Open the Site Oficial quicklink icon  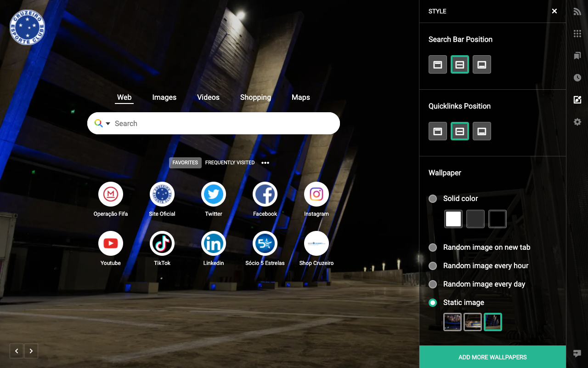(162, 195)
